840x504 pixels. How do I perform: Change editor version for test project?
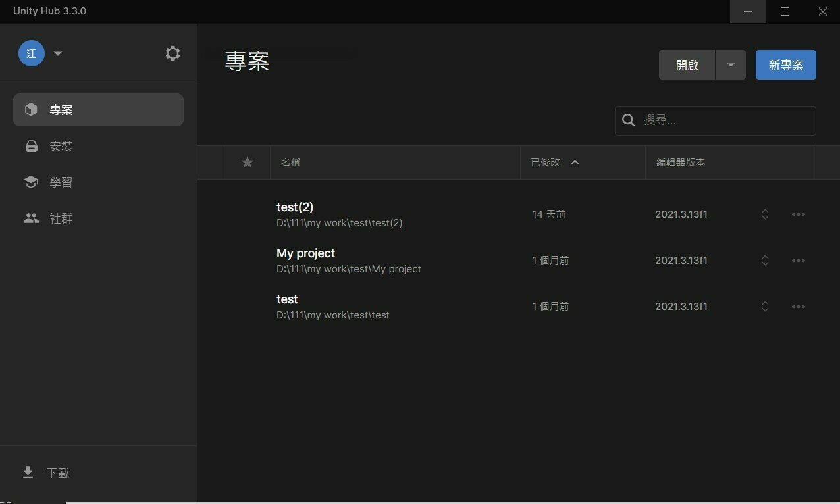[765, 307]
